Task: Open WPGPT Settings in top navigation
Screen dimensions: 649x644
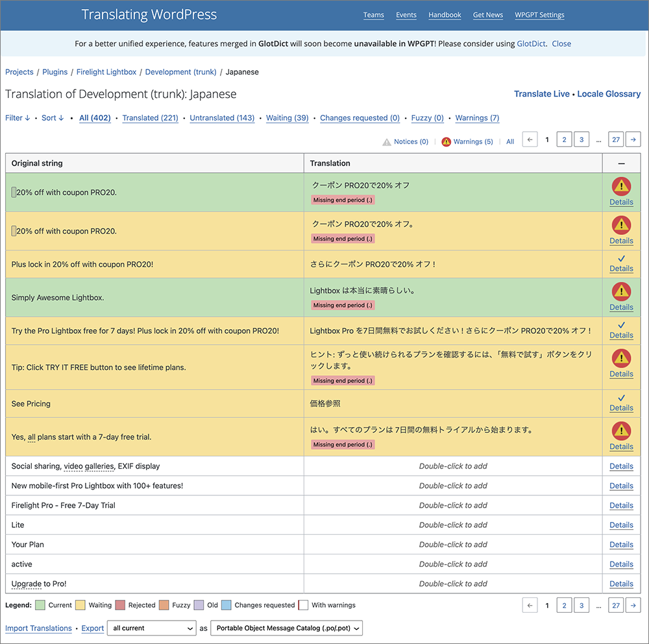Action: coord(539,15)
